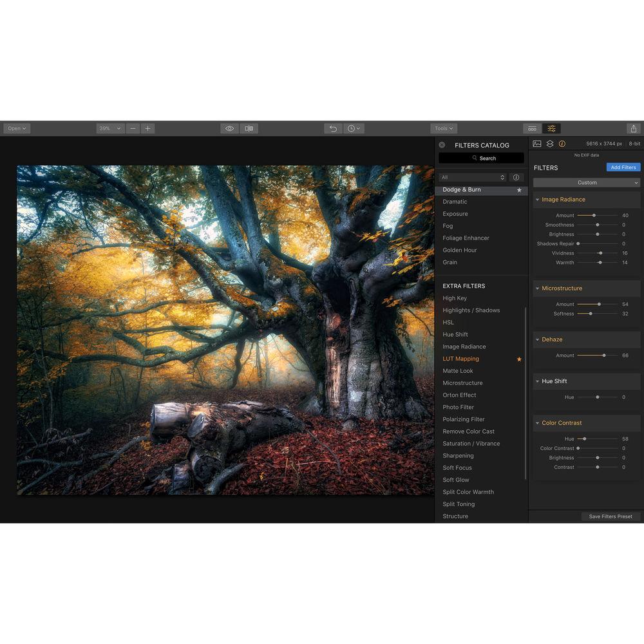Open the Custom preset dropdown
Image resolution: width=644 pixels, height=644 pixels.
coord(587,182)
